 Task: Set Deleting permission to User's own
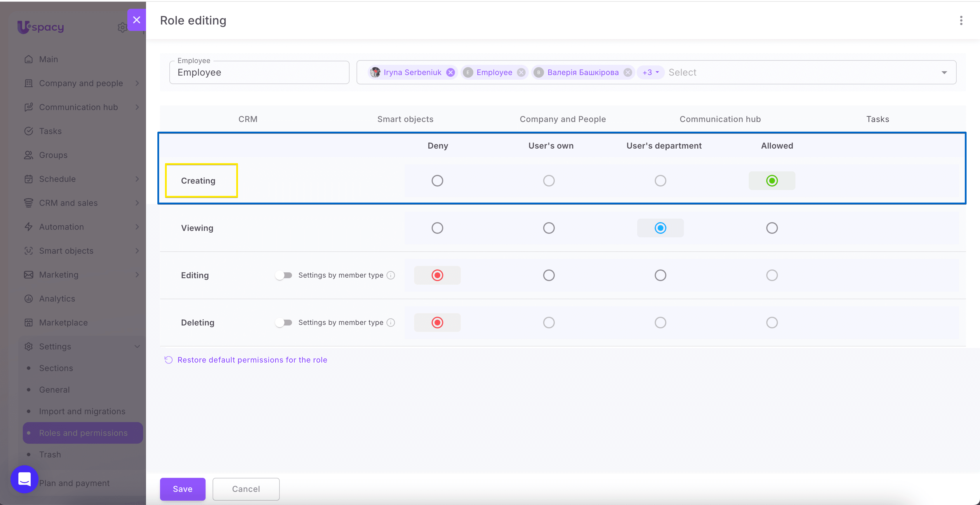(549, 323)
